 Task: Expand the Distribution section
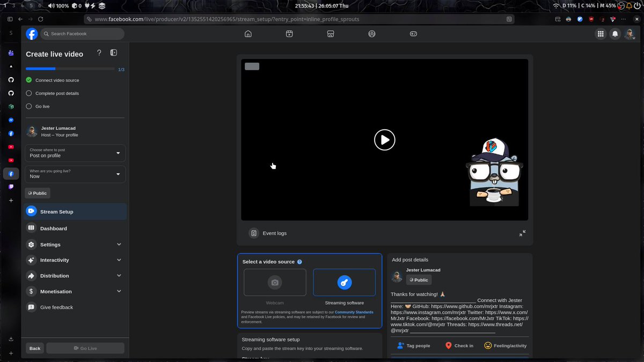pos(75,276)
